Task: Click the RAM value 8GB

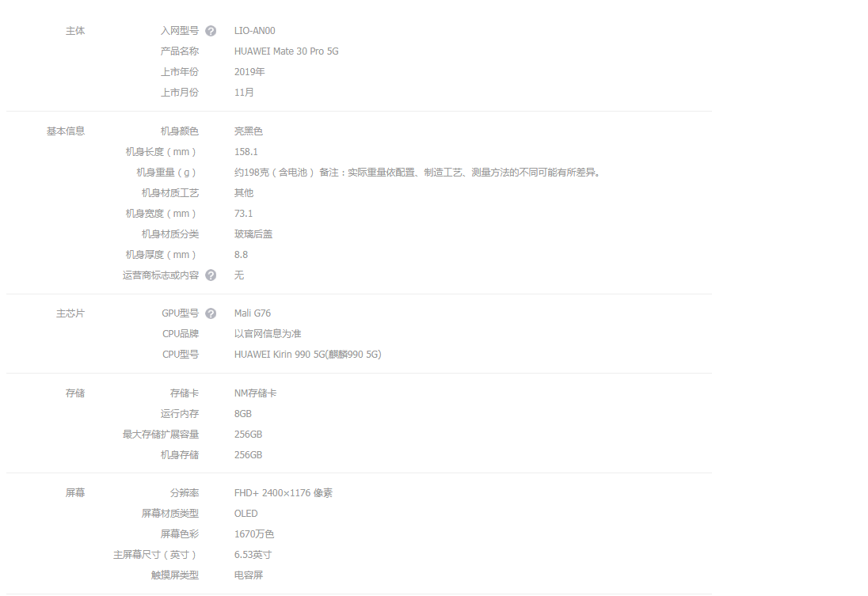Action: pyautogui.click(x=243, y=414)
